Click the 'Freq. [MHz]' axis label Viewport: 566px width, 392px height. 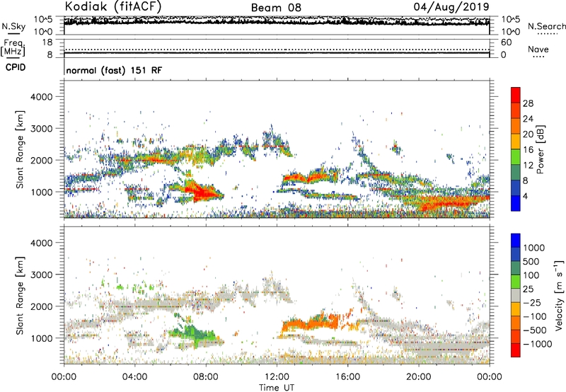click(13, 47)
